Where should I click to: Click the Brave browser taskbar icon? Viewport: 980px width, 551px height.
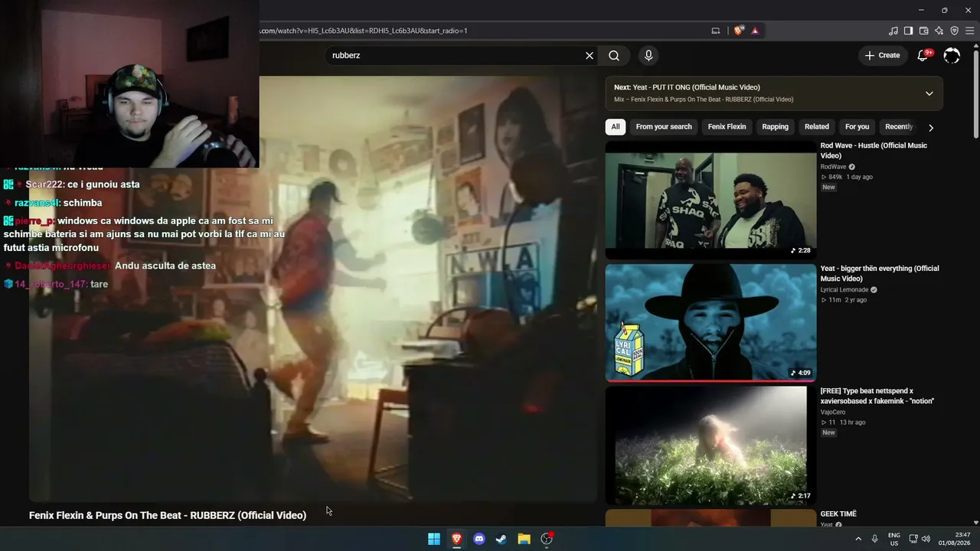coord(456,539)
